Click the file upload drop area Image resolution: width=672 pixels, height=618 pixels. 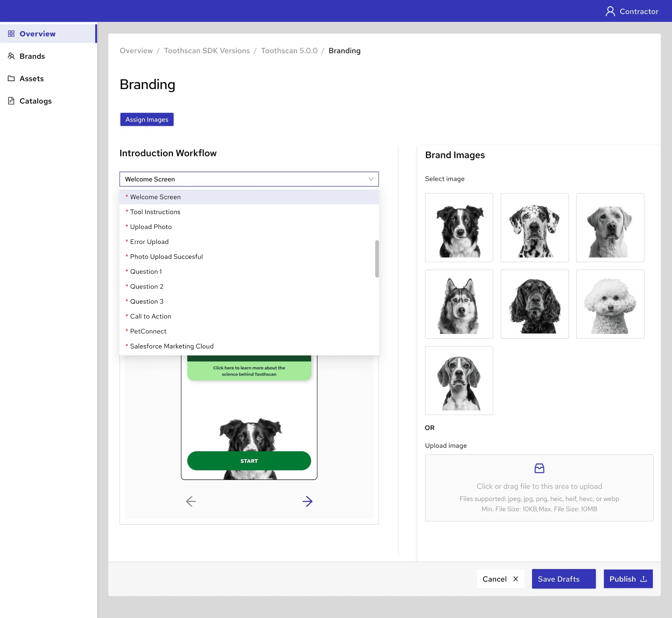click(x=539, y=488)
